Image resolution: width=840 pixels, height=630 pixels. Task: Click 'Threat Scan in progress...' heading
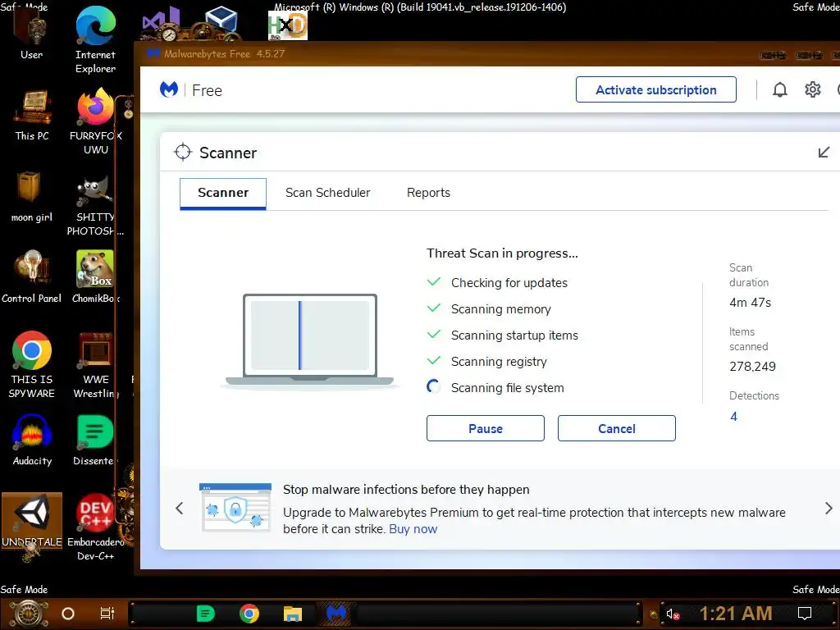click(502, 253)
